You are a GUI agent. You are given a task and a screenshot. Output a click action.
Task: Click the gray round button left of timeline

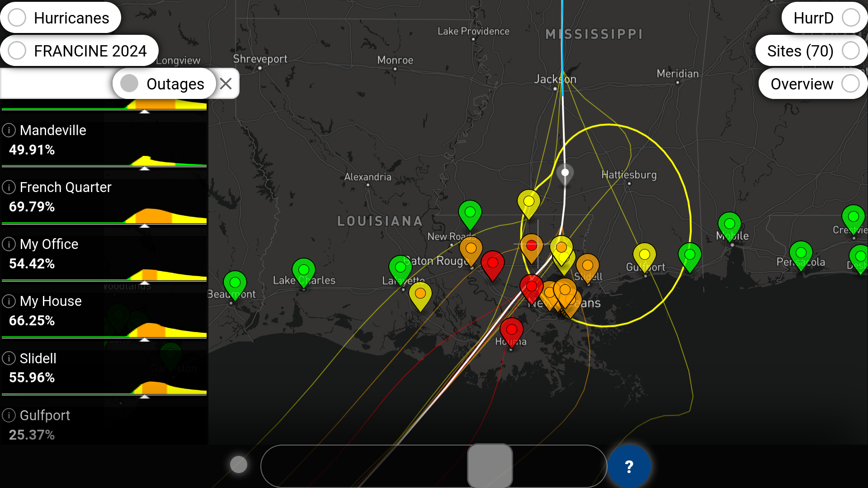tap(239, 464)
